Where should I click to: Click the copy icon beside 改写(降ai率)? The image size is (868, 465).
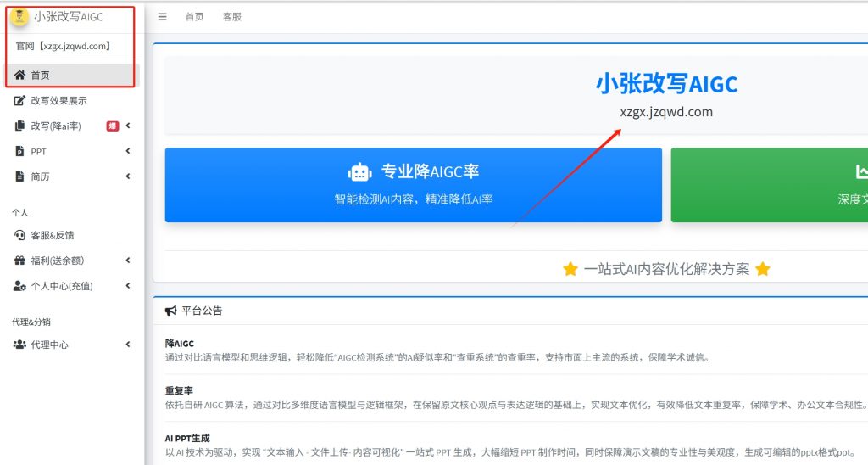click(x=19, y=126)
